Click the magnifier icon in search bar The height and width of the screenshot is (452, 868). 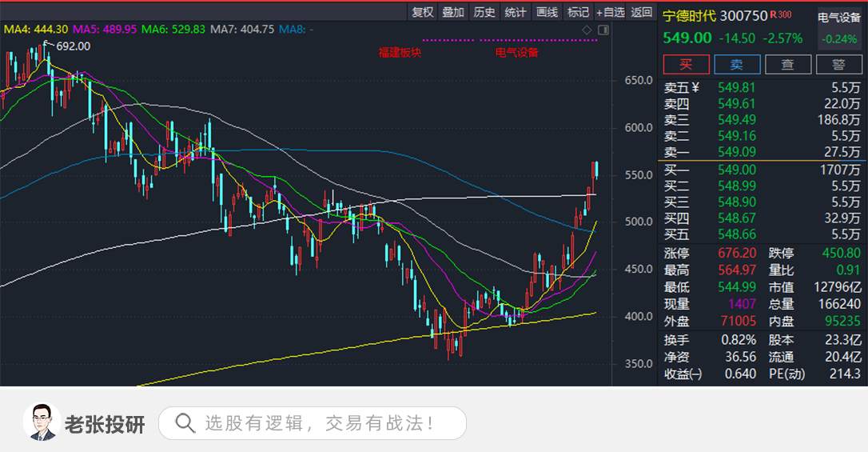click(185, 423)
